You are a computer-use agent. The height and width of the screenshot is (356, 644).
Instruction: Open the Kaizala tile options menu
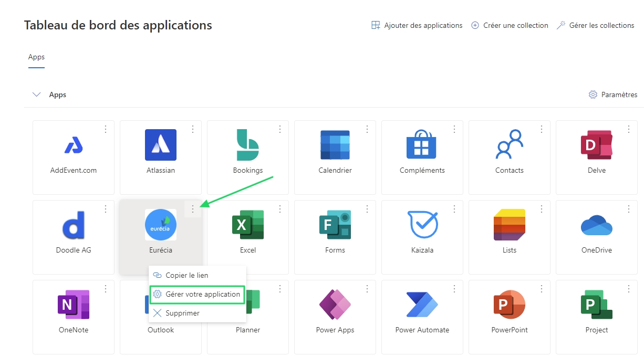coord(454,209)
